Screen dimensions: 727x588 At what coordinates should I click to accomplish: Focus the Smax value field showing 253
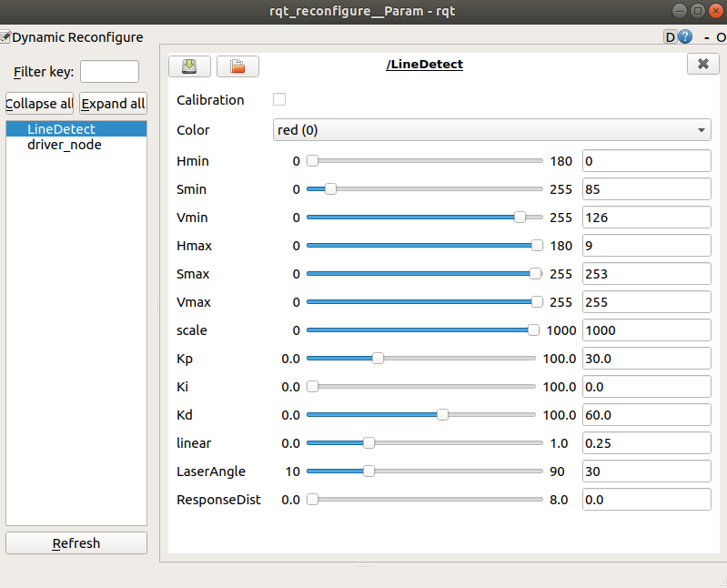point(646,274)
